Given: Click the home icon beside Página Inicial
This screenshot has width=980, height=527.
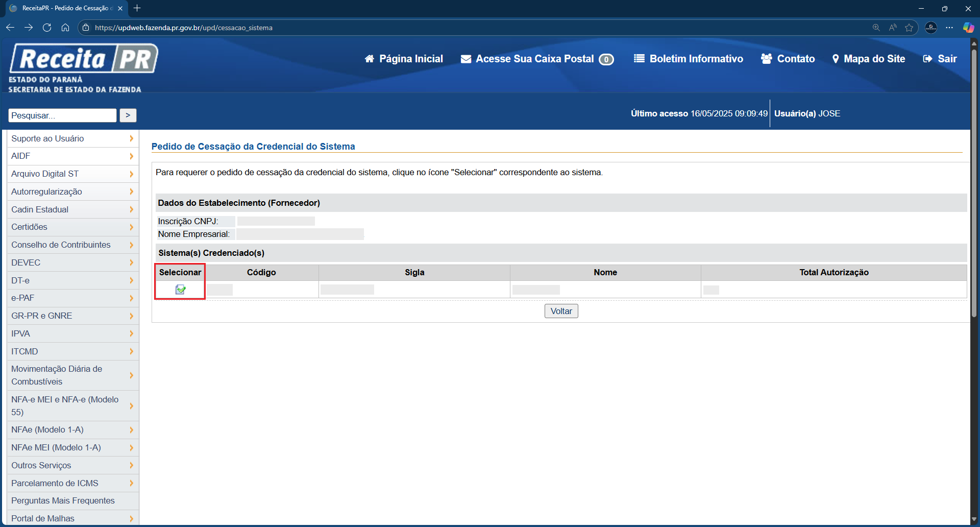Looking at the screenshot, I should click(x=370, y=59).
